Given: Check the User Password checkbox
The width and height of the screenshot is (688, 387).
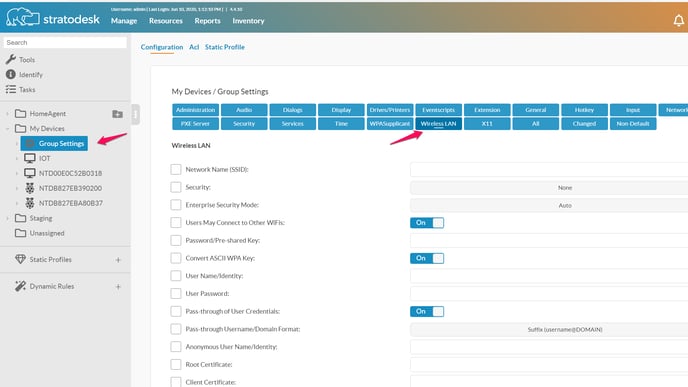Looking at the screenshot, I should coord(176,293).
